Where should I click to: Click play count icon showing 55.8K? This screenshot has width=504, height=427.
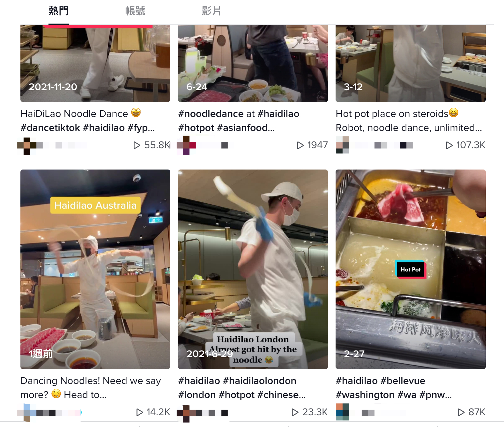(x=137, y=145)
